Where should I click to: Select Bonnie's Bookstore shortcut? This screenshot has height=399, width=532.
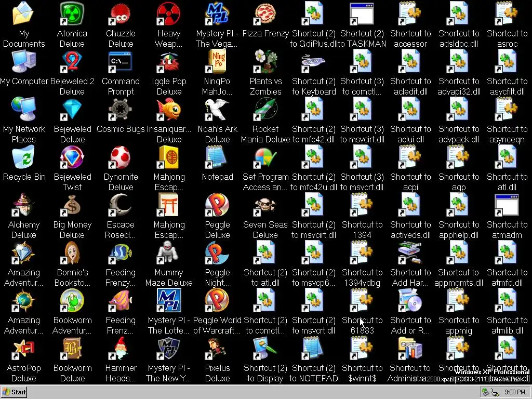72,252
